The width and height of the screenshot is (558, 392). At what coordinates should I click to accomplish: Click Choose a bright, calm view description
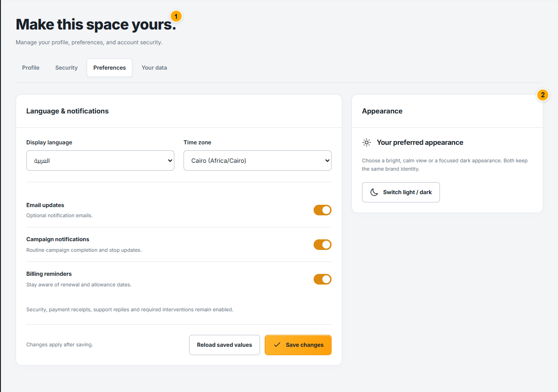pos(445,165)
